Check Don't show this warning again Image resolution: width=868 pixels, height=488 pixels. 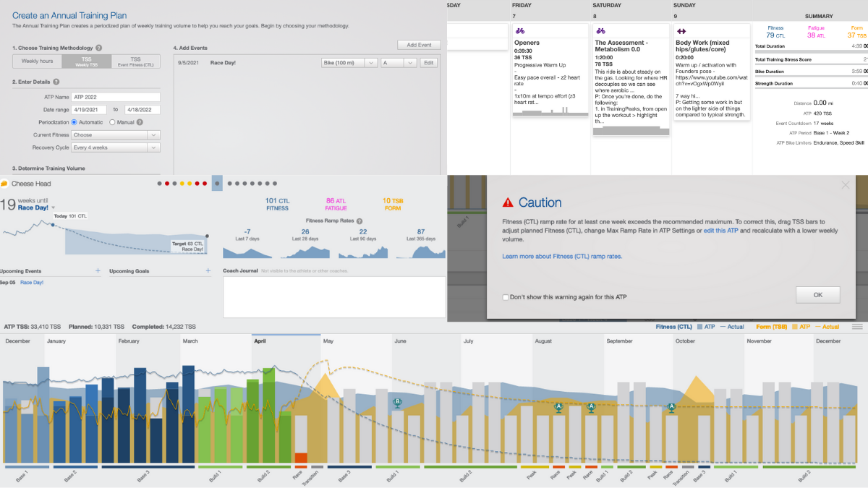point(505,297)
